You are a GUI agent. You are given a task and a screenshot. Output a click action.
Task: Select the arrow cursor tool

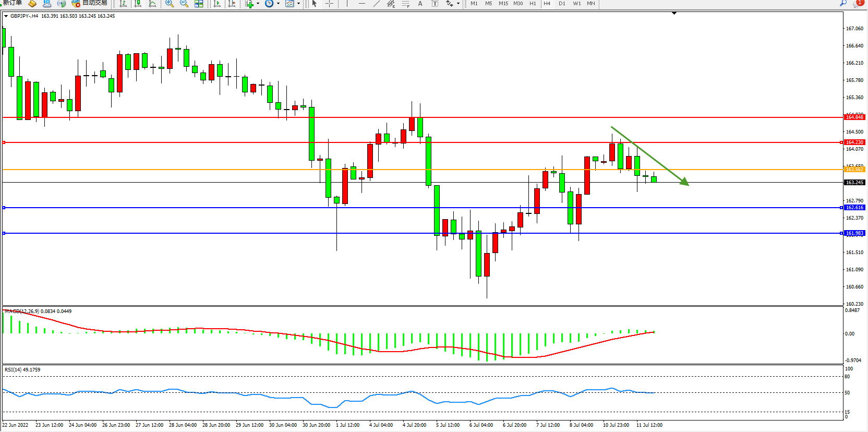pyautogui.click(x=315, y=4)
